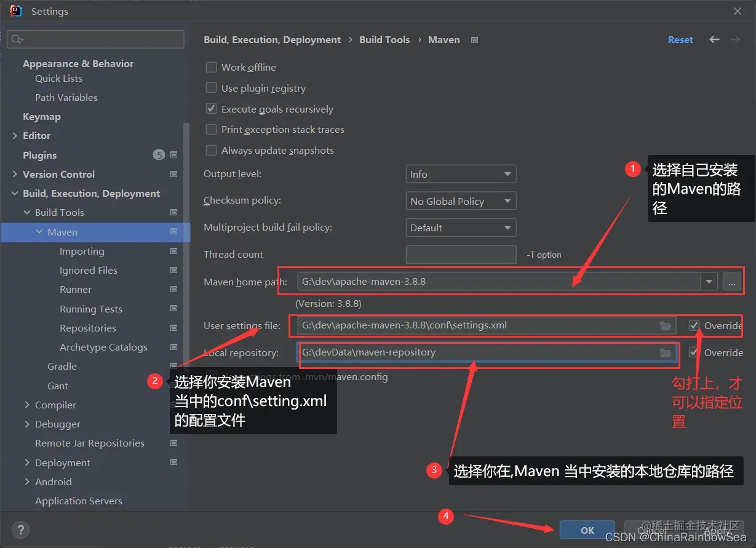Open Multiproject build fail policy dropdown
The width and height of the screenshot is (756, 548).
pyautogui.click(x=461, y=228)
